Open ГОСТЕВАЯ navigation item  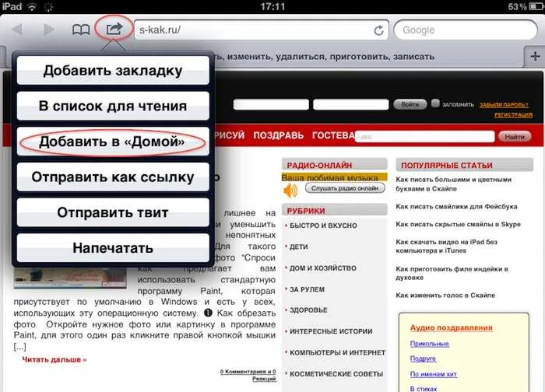coord(334,135)
